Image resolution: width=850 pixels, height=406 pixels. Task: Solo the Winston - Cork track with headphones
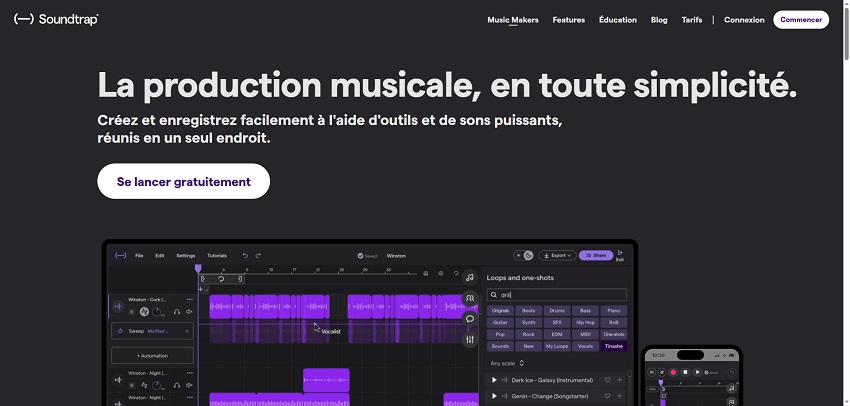177,312
